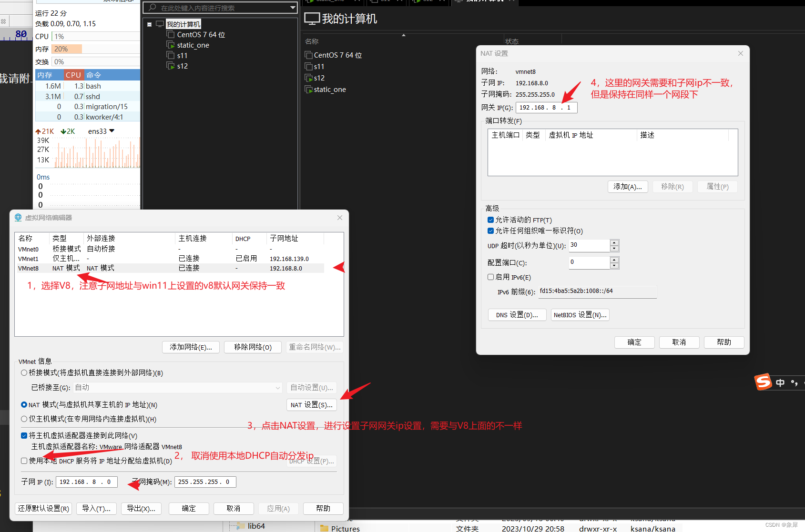Click the Sogou input method S icon

763,382
